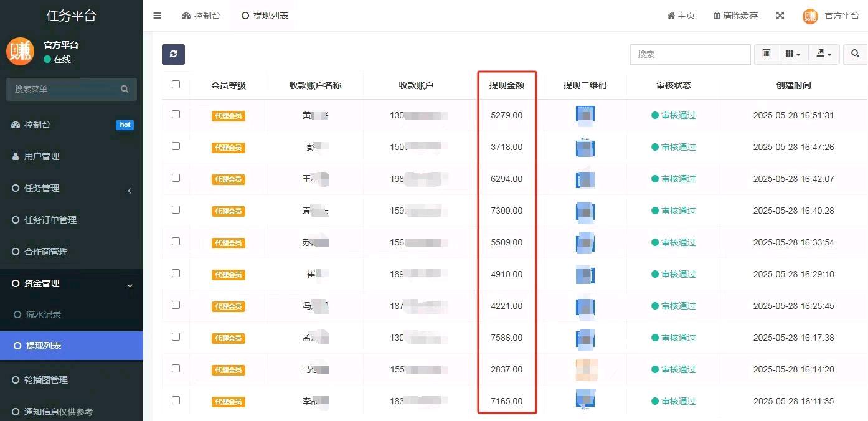This screenshot has width=868, height=421.
Task: Tick the checkbox for row 2025-05-28 16:42:07
Action: pos(176,177)
